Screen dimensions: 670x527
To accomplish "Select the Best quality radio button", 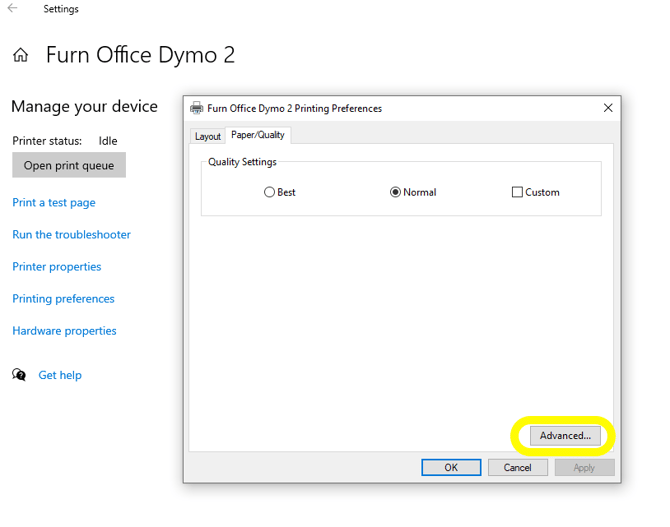I will click(270, 192).
